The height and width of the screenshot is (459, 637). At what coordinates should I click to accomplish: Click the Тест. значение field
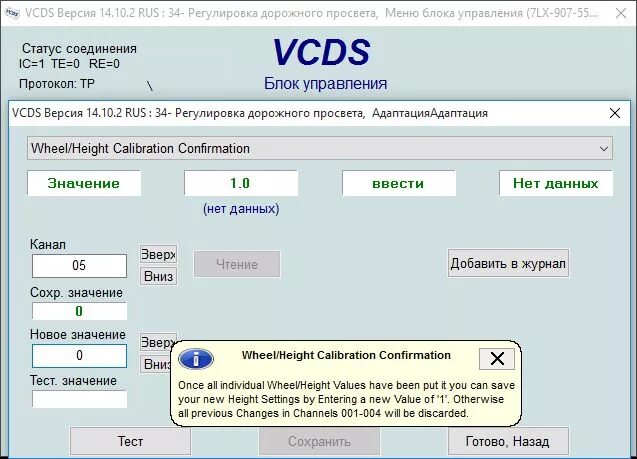pyautogui.click(x=79, y=399)
